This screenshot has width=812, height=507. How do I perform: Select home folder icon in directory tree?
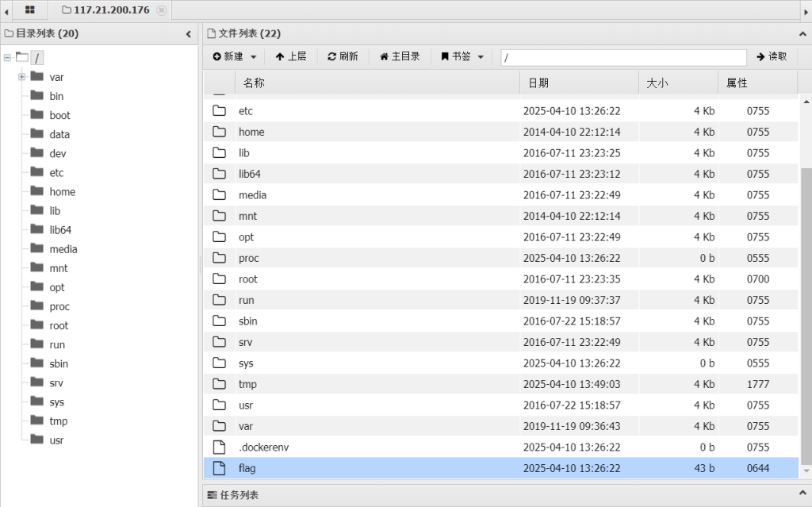pyautogui.click(x=36, y=191)
